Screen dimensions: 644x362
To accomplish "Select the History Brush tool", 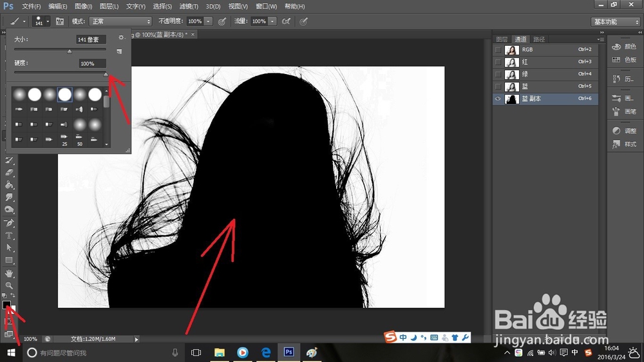I will [x=9, y=160].
